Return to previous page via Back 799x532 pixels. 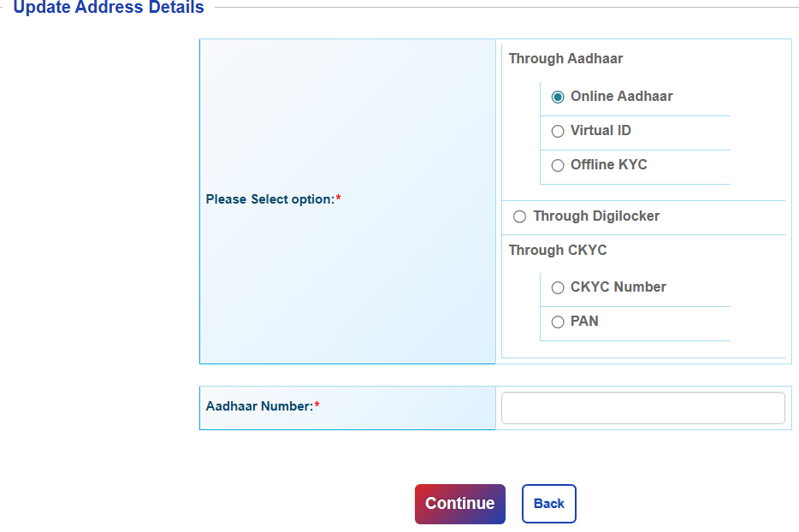tap(548, 504)
